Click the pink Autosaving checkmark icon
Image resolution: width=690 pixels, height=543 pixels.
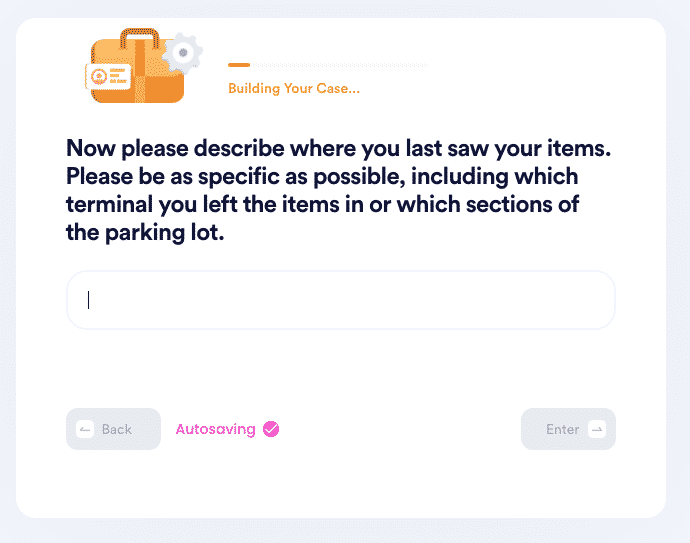tap(271, 429)
